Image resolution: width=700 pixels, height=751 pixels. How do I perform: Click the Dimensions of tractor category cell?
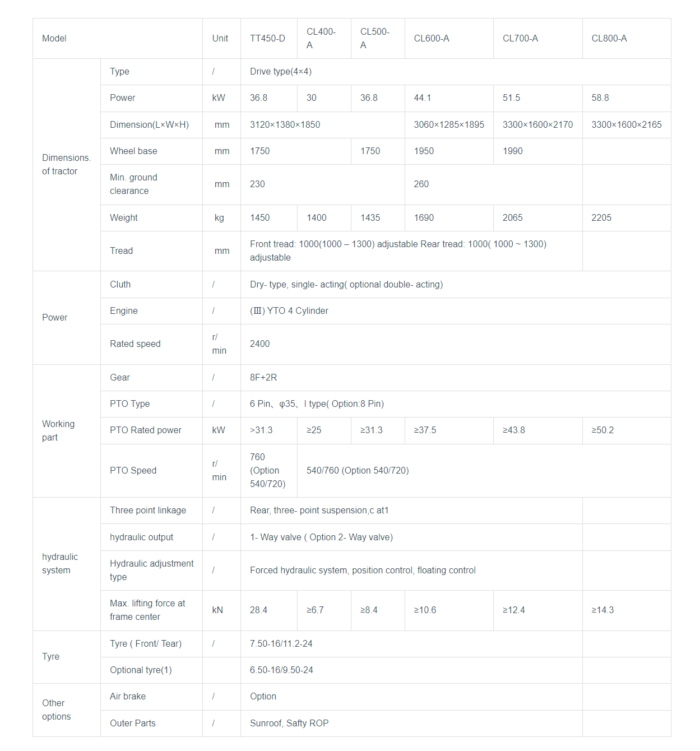66,164
